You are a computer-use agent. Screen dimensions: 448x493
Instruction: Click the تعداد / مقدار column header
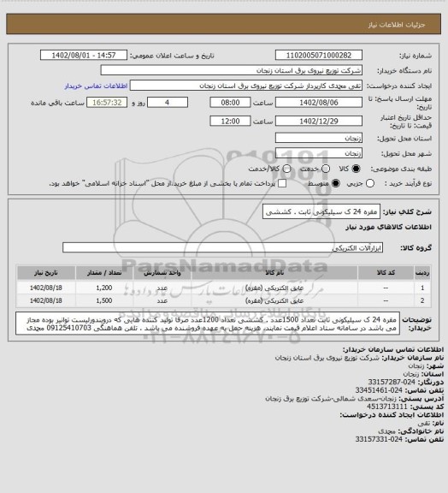(x=104, y=272)
